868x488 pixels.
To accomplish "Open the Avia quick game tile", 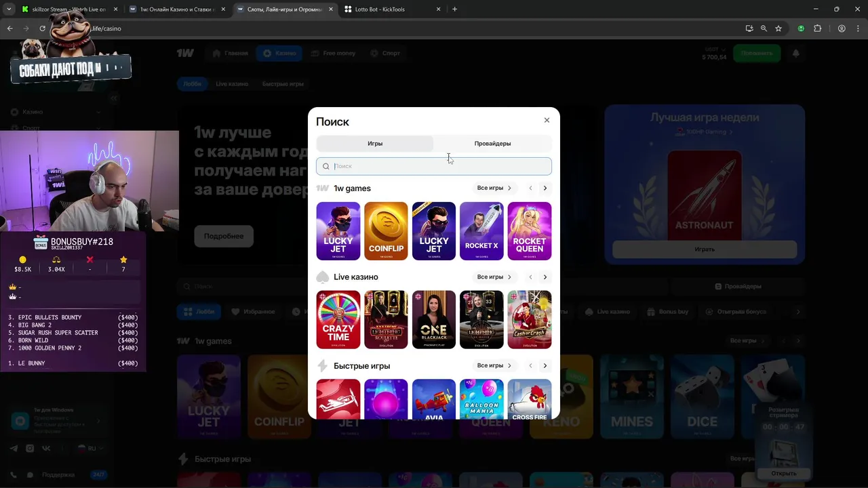I will coord(434,400).
